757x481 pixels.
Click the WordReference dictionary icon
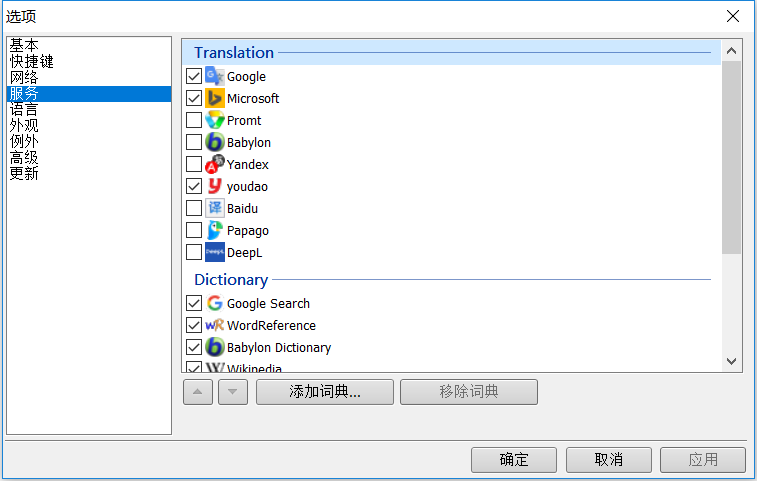coord(214,325)
